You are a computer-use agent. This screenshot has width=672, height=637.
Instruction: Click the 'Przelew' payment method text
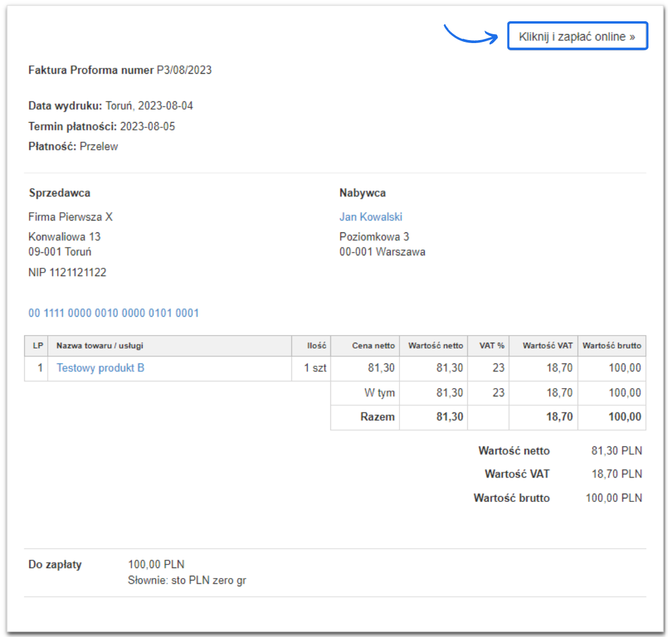click(x=99, y=147)
